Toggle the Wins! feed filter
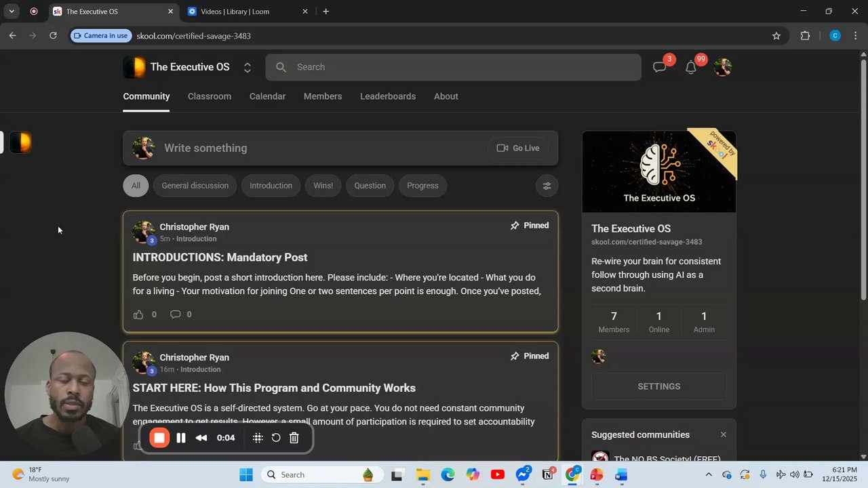 click(x=323, y=185)
